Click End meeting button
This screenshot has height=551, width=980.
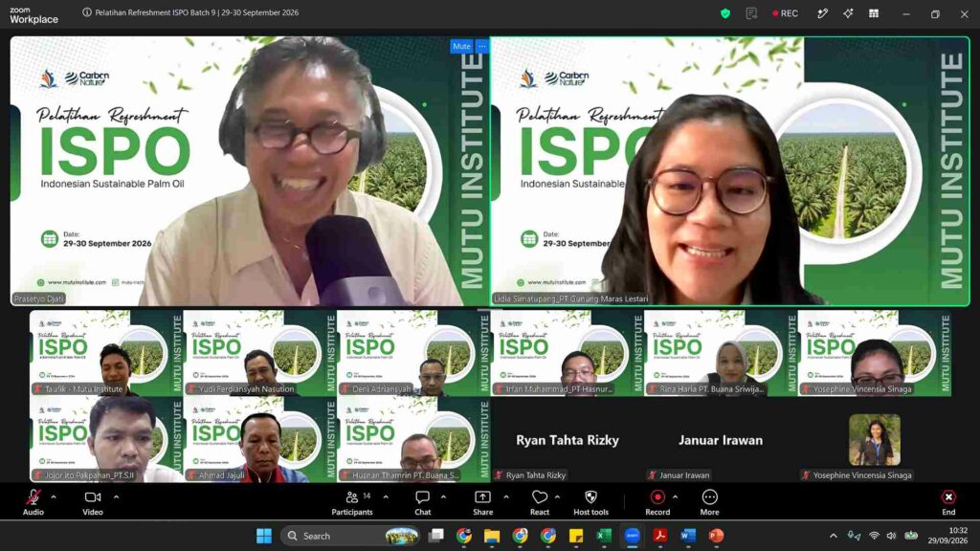click(x=948, y=502)
